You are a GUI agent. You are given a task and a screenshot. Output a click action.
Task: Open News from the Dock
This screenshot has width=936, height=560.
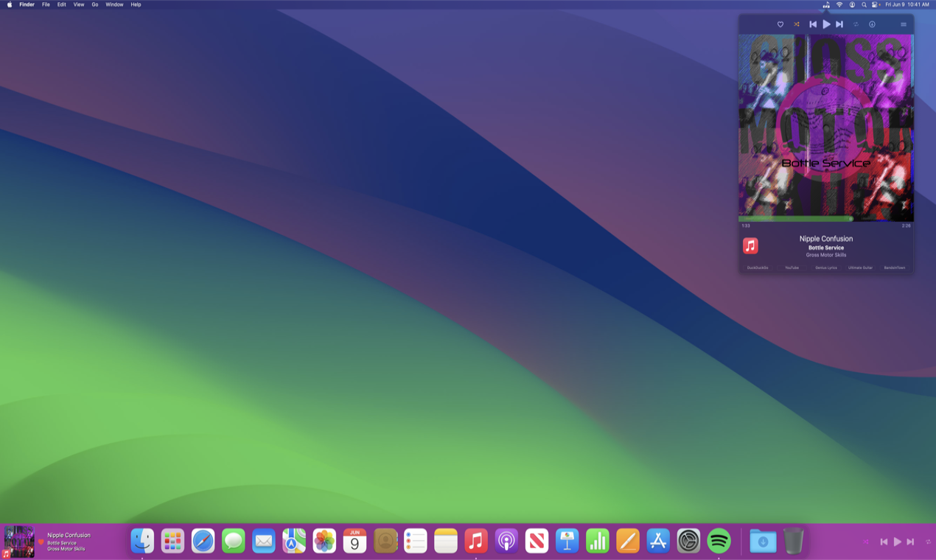[x=537, y=541]
